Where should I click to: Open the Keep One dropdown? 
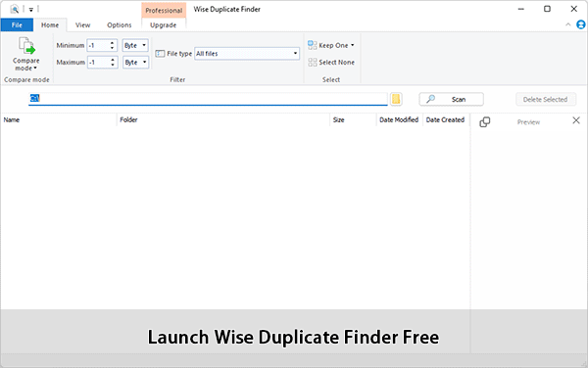pyautogui.click(x=331, y=45)
